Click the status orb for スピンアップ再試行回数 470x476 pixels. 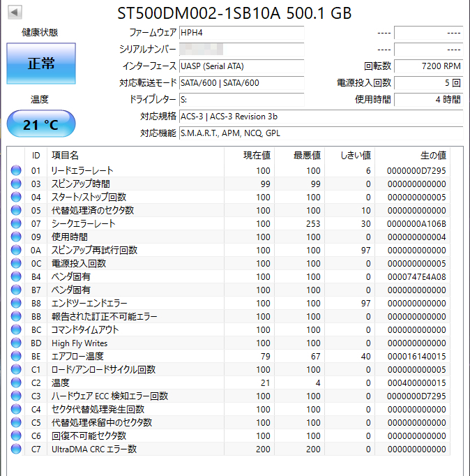point(16,250)
